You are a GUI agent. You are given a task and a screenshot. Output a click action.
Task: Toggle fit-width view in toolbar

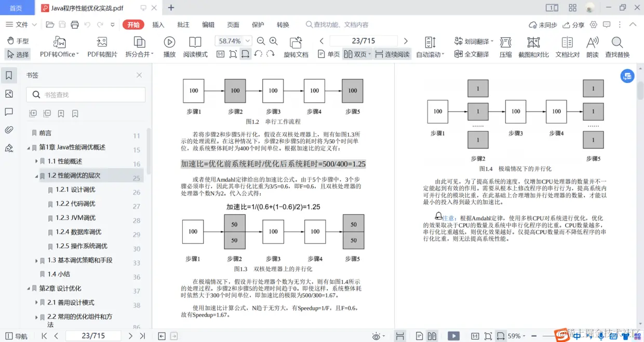click(x=246, y=54)
